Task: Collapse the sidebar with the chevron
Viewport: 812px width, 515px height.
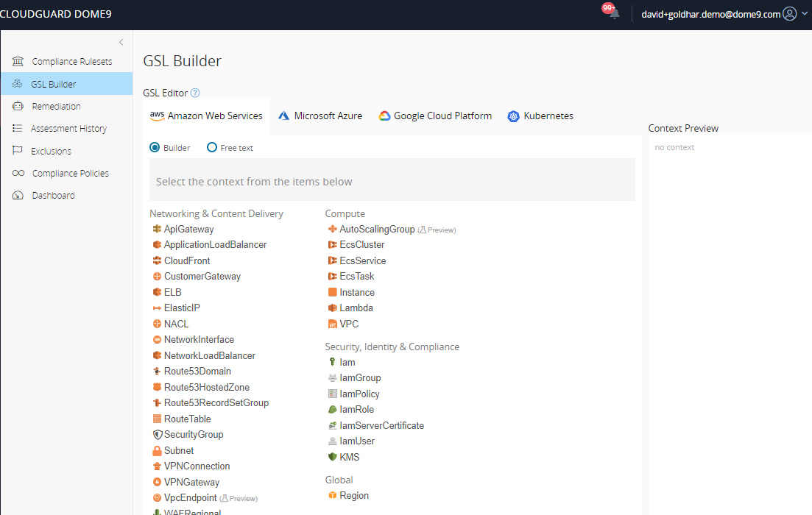Action: tap(121, 43)
